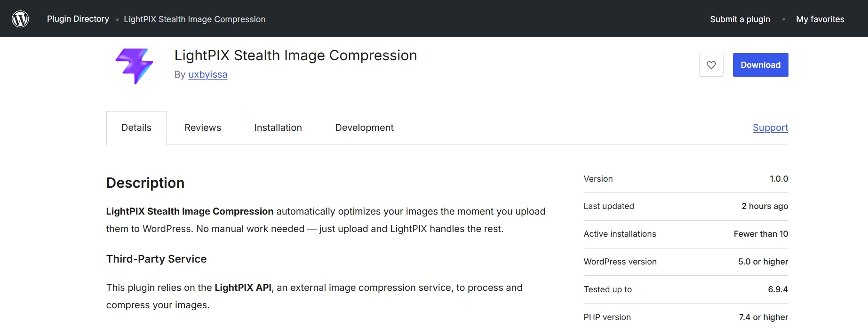Select the Details tab
868x328 pixels.
click(x=136, y=128)
